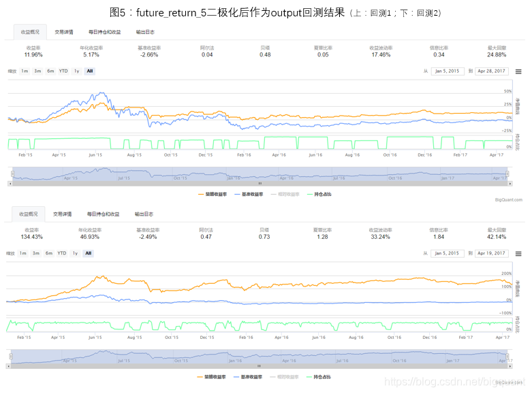Open the 每日持仓和收益 tab in the lower panel

pos(103,214)
